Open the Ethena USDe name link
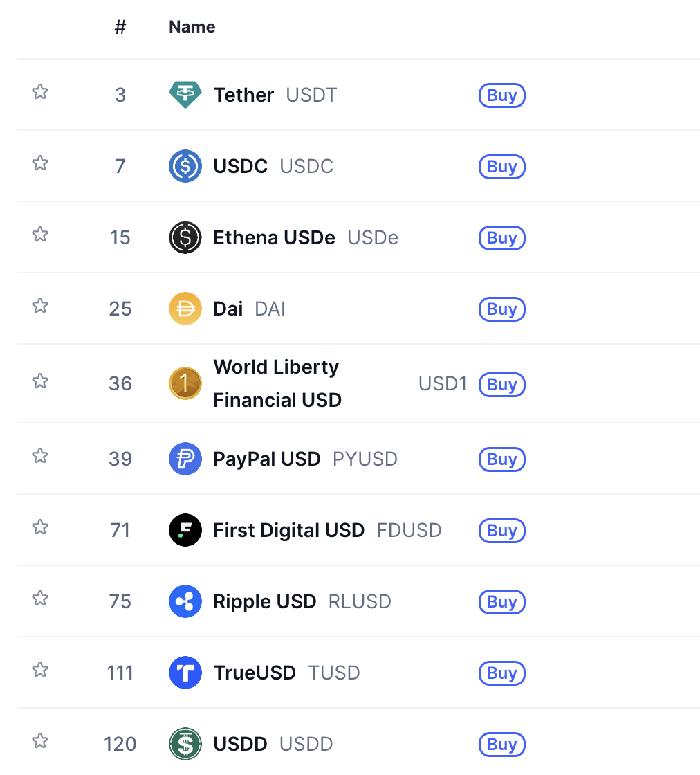This screenshot has width=700, height=775. [x=274, y=237]
